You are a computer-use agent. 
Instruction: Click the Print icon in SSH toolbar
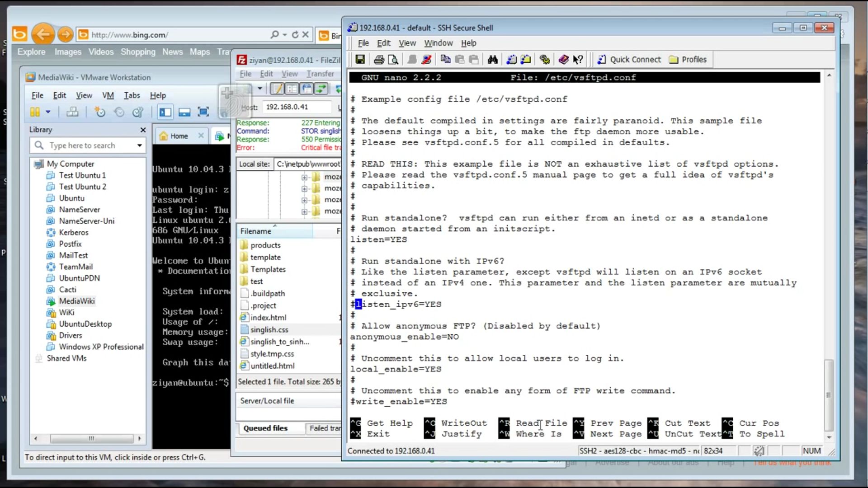(379, 60)
